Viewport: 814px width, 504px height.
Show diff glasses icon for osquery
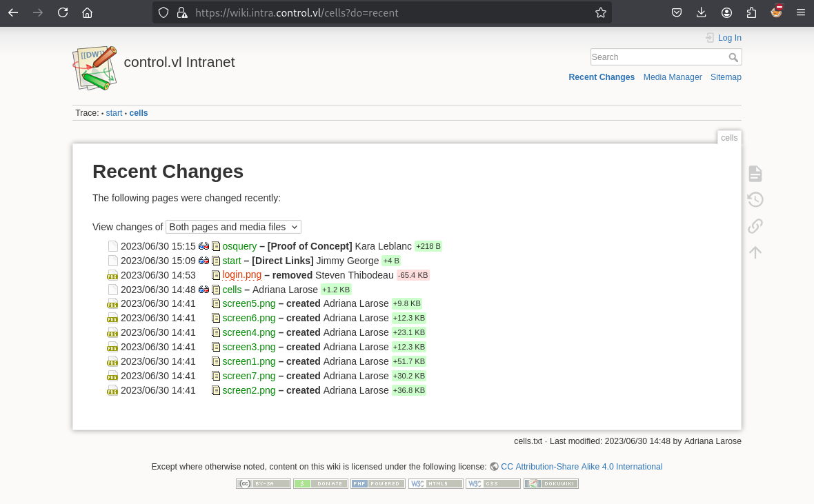pos(203,246)
